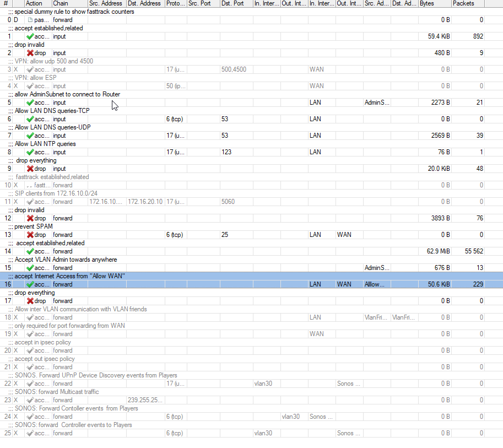This screenshot has width=503, height=448.
Task: Select comment 'SONOS: forward Multicast traffic'
Action: (x=57, y=392)
